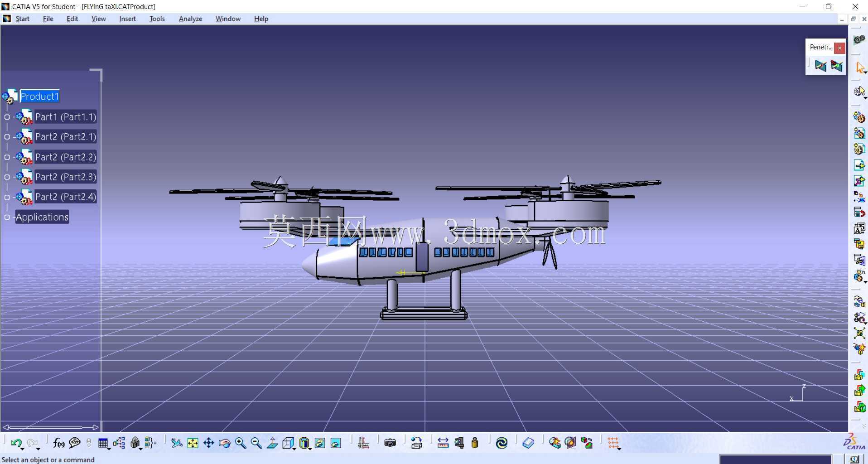Image resolution: width=868 pixels, height=464 pixels.
Task: Click the Undo icon
Action: click(x=16, y=443)
